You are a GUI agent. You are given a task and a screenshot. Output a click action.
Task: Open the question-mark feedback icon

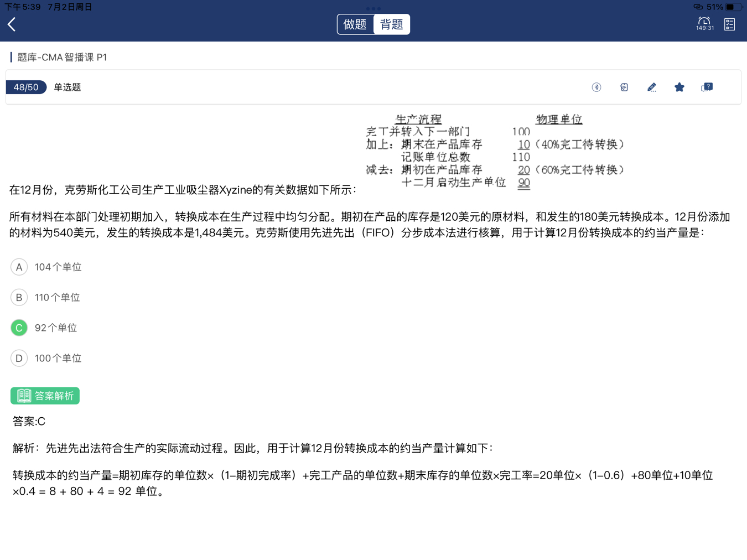tap(707, 87)
